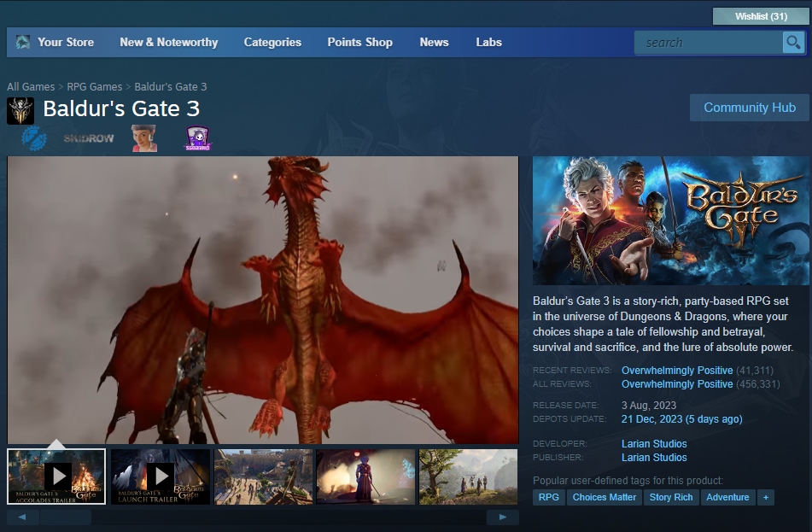
Task: Open the Community Hub button
Action: [x=749, y=108]
